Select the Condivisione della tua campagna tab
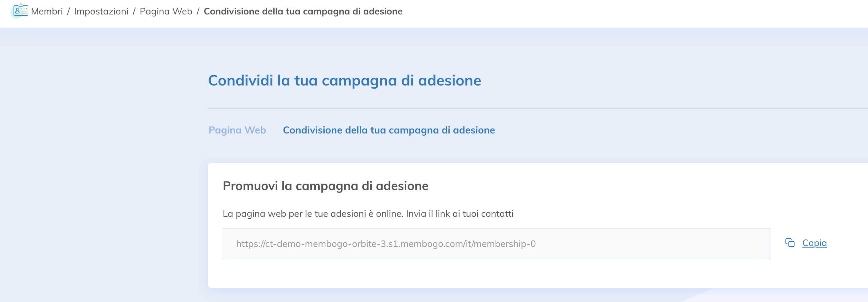 click(389, 130)
